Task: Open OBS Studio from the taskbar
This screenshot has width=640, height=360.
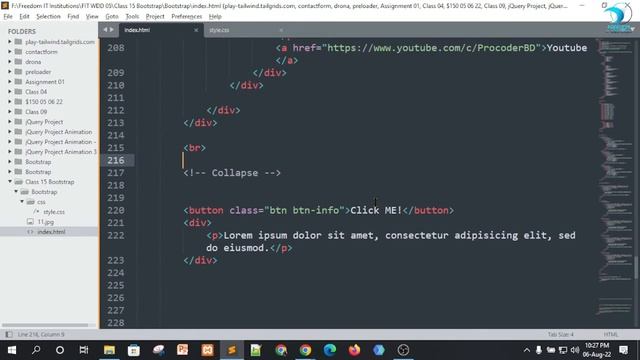Action: (403, 350)
